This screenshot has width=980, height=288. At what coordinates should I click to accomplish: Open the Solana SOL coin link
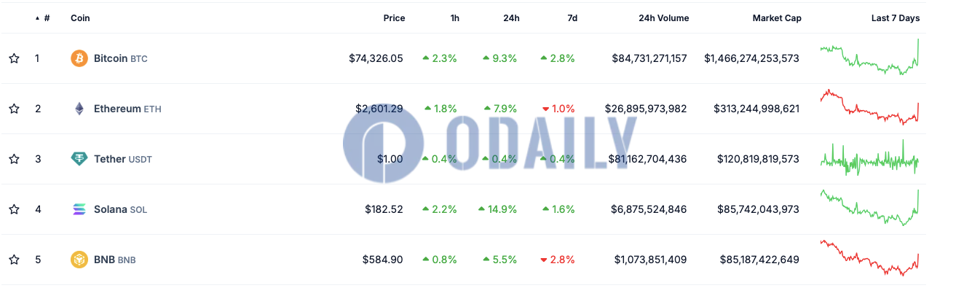coord(120,209)
